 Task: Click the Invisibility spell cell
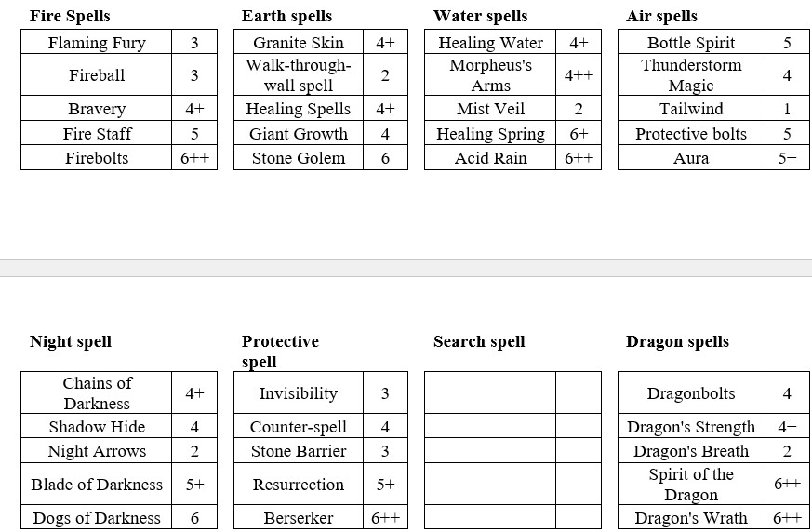(x=299, y=392)
